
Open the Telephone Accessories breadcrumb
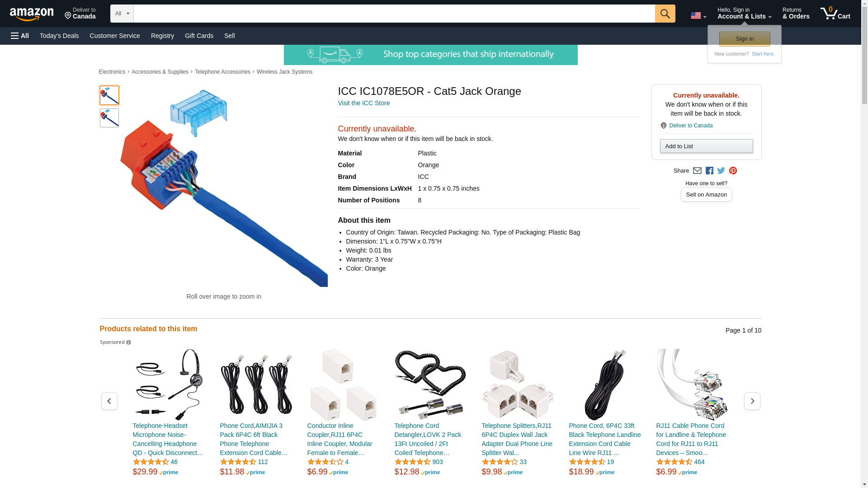tap(222, 72)
